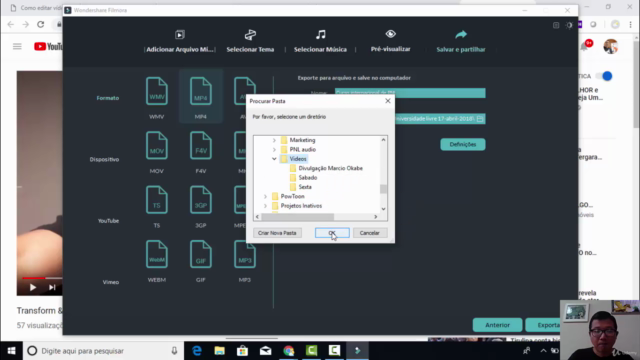Screen dimensions: 640x360
Task: Open Chrome from taskbar
Action: pos(289,351)
